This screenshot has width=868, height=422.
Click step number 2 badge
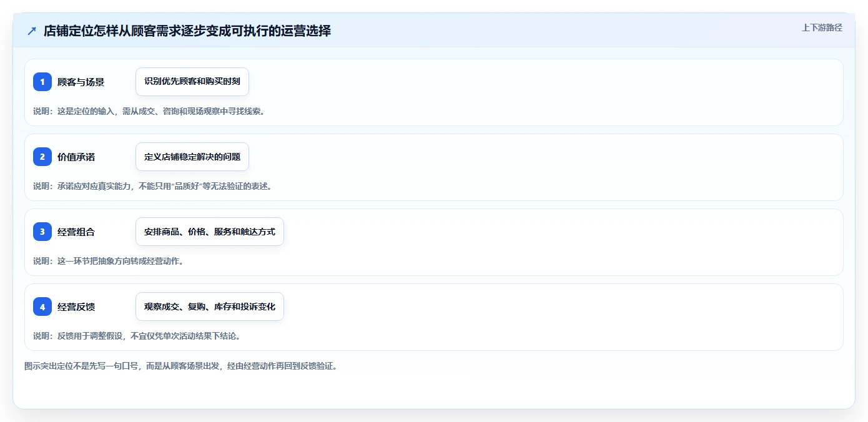click(42, 157)
